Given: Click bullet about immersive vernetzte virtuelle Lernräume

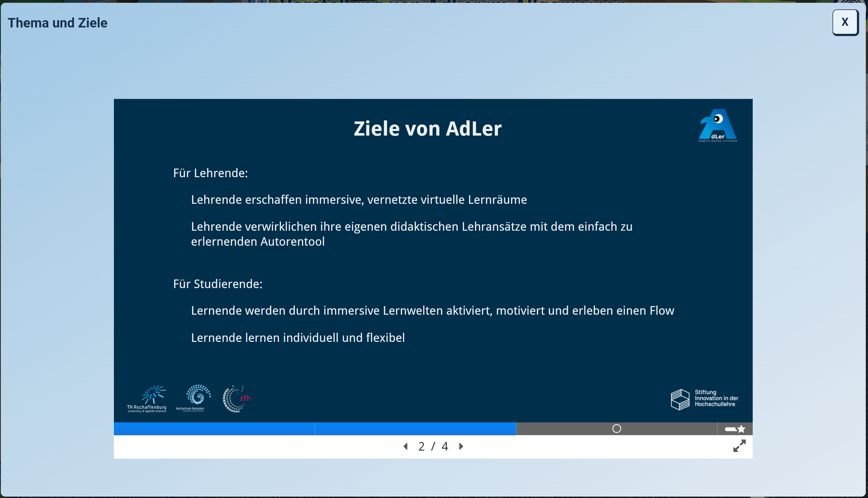Looking at the screenshot, I should coord(359,200).
